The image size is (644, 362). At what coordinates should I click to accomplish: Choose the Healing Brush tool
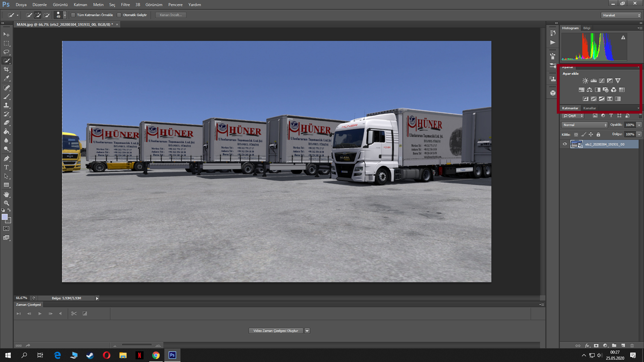coord(6,88)
